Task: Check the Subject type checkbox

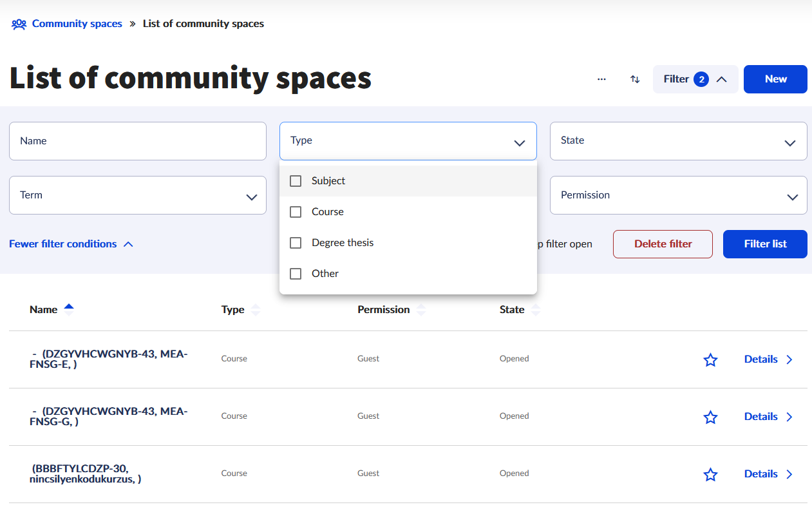Action: coord(296,181)
